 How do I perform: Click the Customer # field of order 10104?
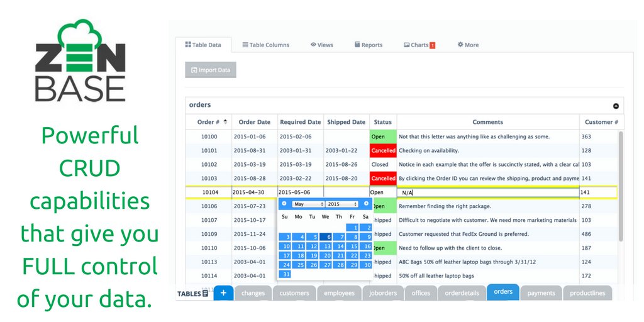[598, 192]
